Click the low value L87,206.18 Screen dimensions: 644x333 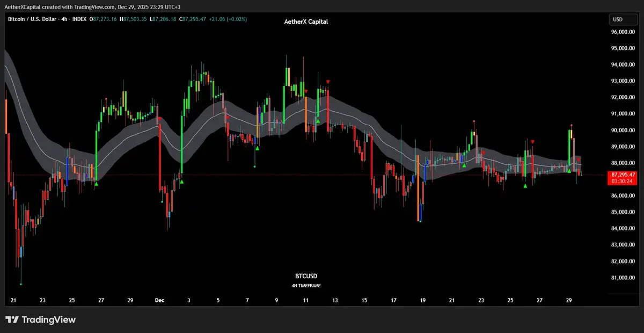(163, 19)
